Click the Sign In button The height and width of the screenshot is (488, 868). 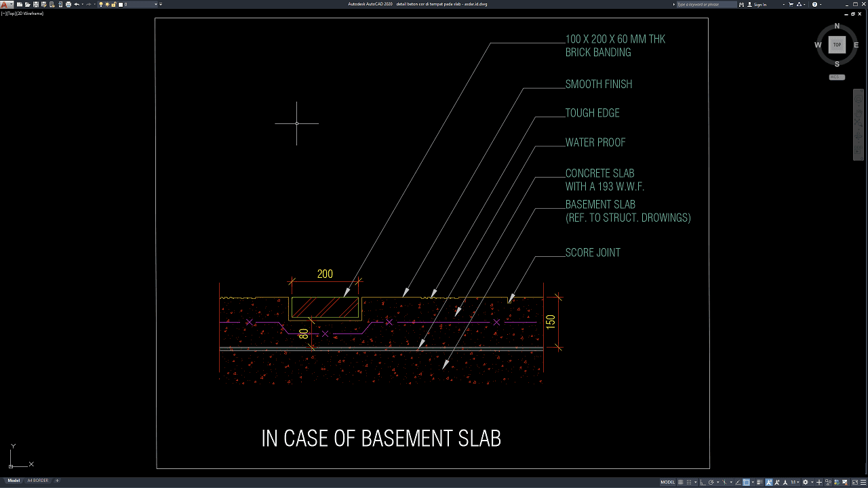point(760,4)
